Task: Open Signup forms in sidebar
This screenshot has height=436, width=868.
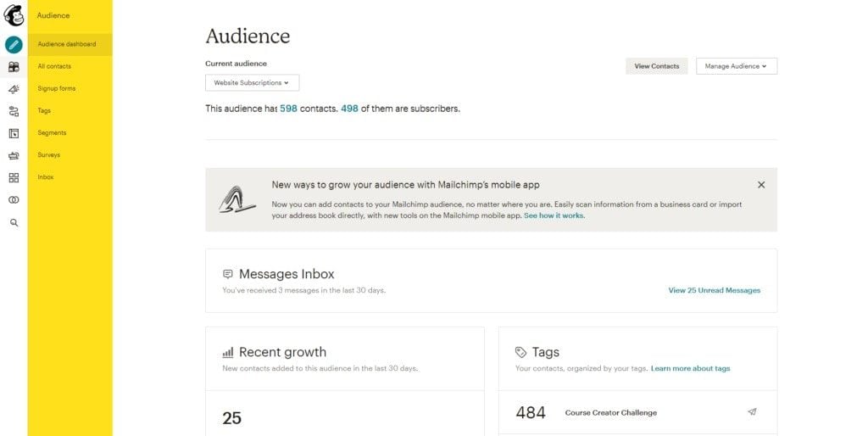Action: (57, 88)
